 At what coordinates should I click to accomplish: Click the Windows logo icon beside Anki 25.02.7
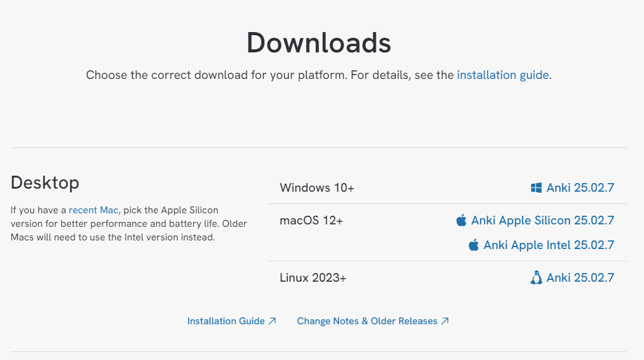536,188
